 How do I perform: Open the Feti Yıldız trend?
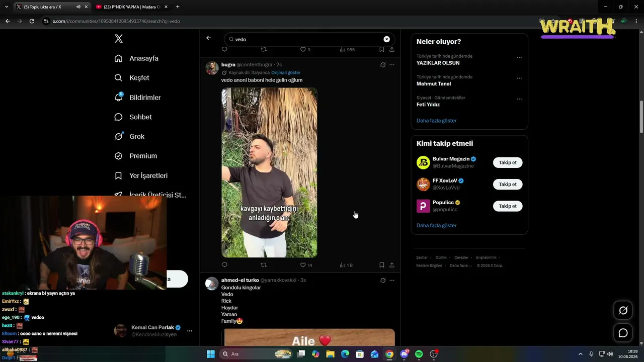(428, 105)
